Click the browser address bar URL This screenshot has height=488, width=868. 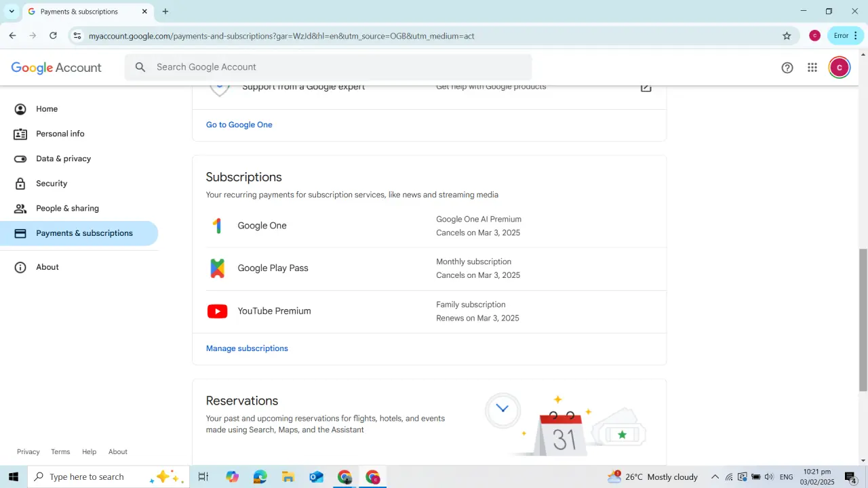point(281,36)
